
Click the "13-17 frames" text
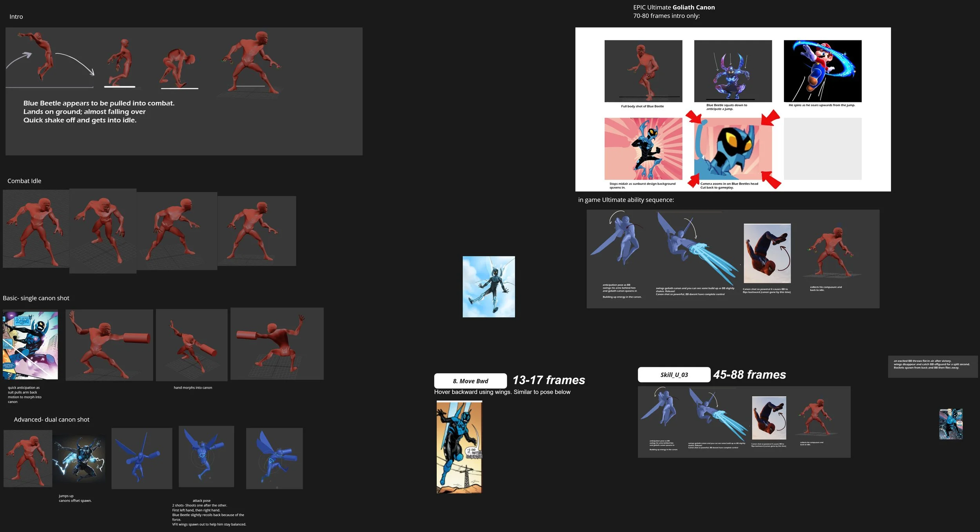[548, 380]
